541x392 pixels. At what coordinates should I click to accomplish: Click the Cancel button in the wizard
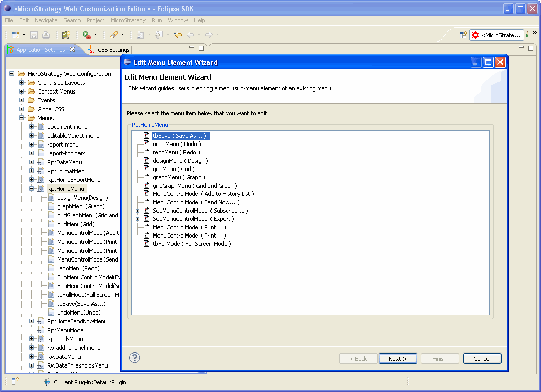482,359
